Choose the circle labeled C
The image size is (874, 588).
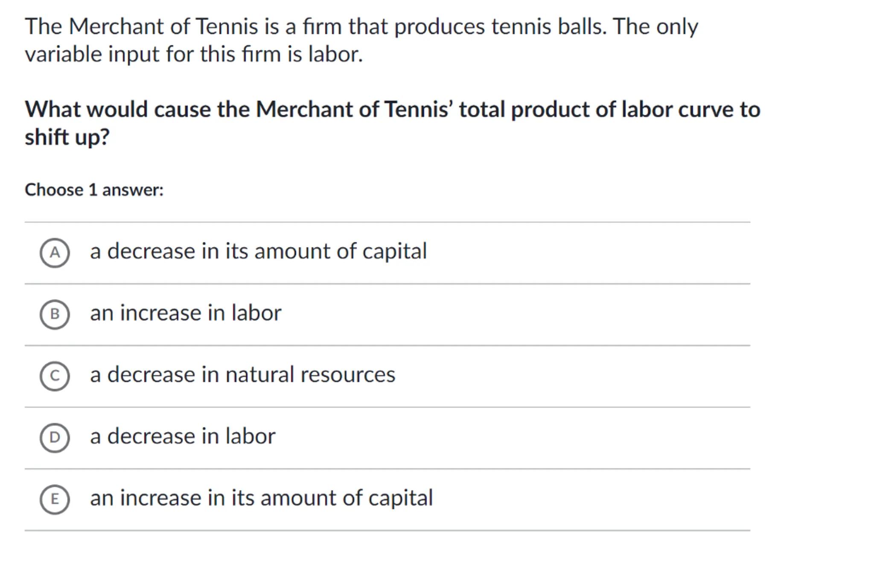click(55, 376)
